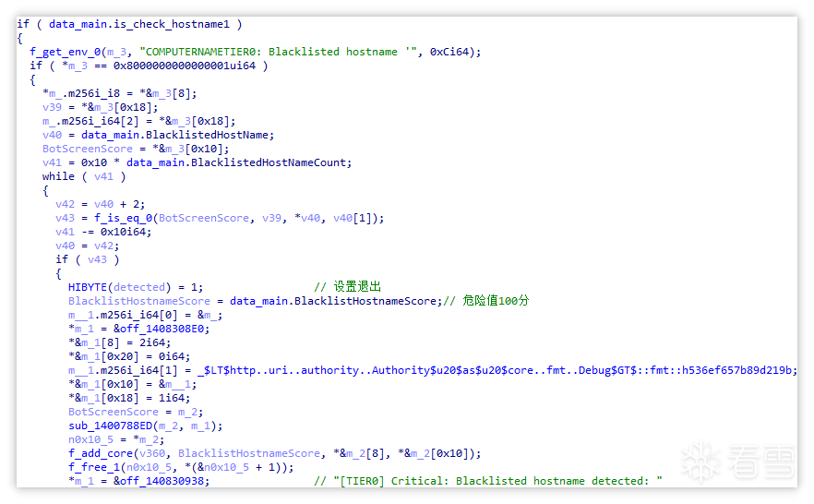Image resolution: width=814 pixels, height=504 pixels.
Task: Click the while keyword of the v41 loop
Action: [58, 176]
